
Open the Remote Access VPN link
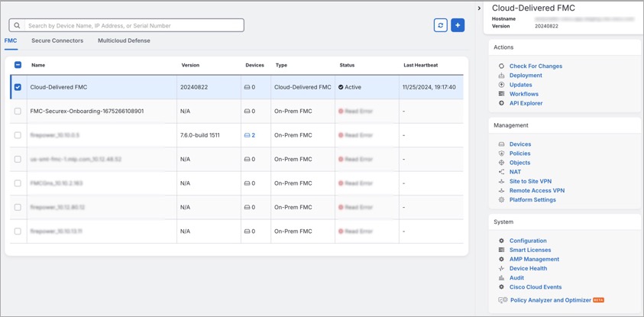click(x=537, y=190)
